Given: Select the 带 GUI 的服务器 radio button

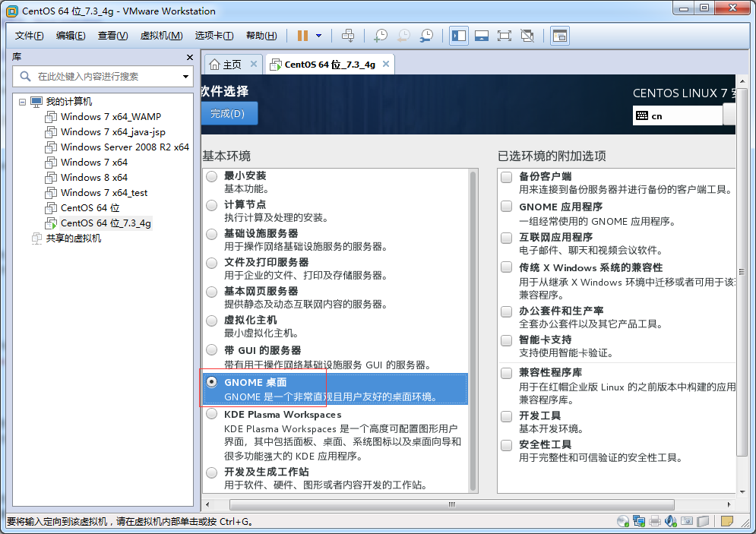Looking at the screenshot, I should point(212,350).
